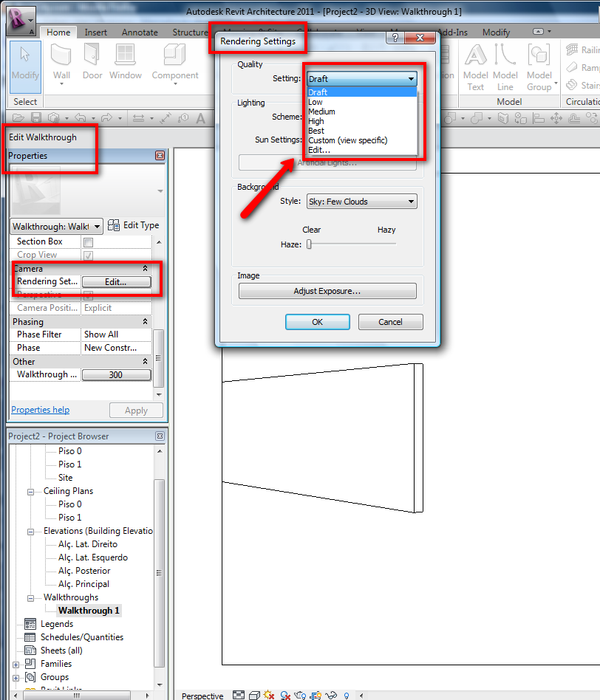Choose Medium from quality list
The height and width of the screenshot is (700, 600).
[x=362, y=111]
